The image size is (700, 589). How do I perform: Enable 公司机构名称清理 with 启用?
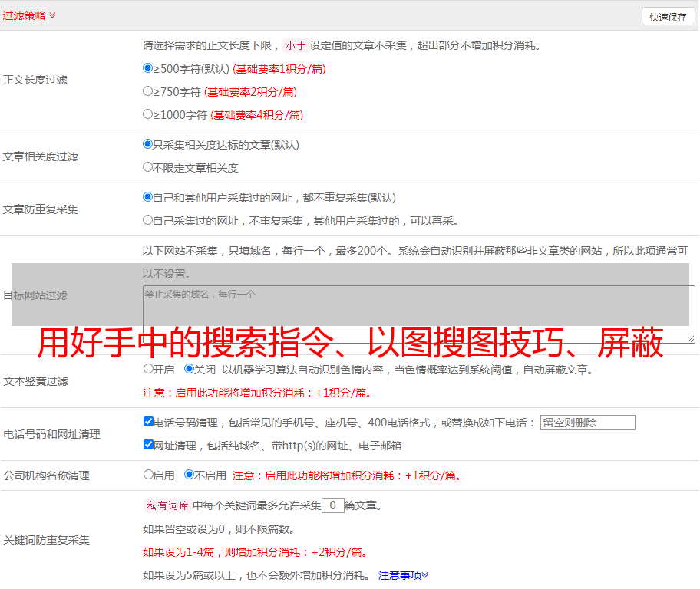[148, 475]
